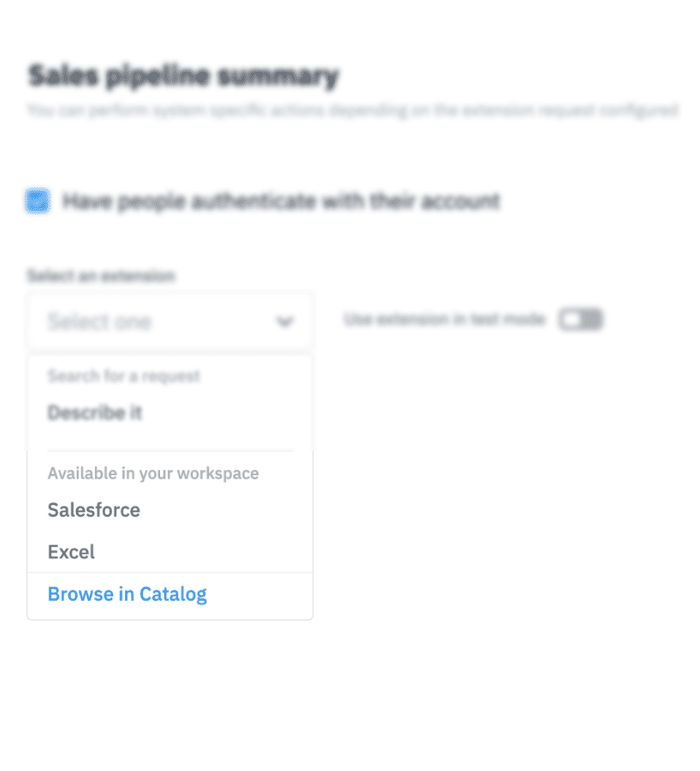The image size is (700, 771).
Task: Click empty space below the dropdown menu
Action: coord(170,691)
